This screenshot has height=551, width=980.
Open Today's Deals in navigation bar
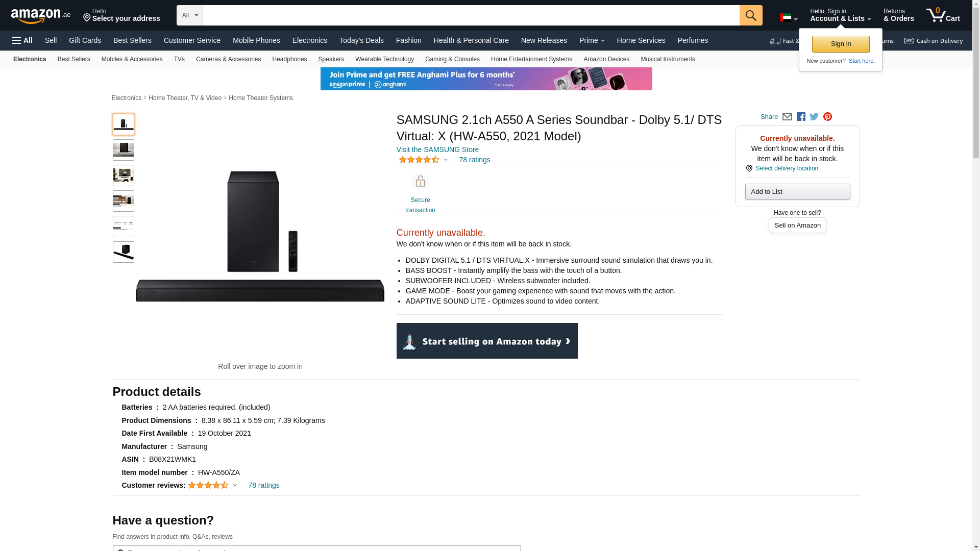point(361,40)
